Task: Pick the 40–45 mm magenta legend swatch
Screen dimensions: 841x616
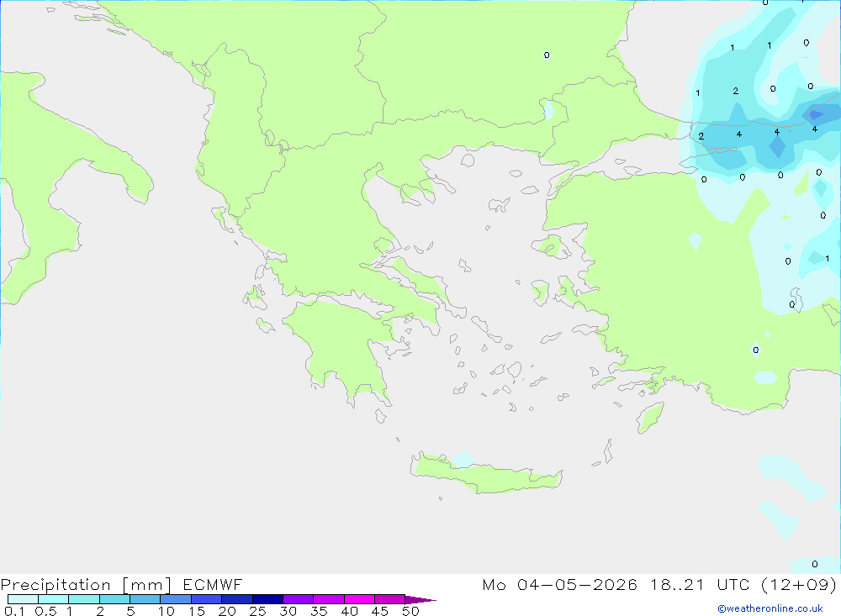Action: [x=359, y=599]
